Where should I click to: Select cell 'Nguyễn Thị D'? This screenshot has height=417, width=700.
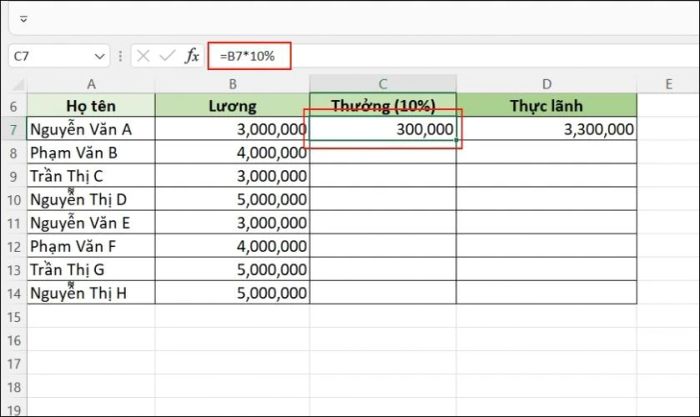pyautogui.click(x=91, y=199)
